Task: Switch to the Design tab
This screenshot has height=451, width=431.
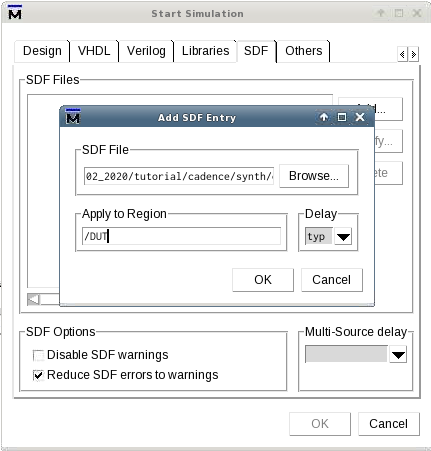Action: point(42,51)
